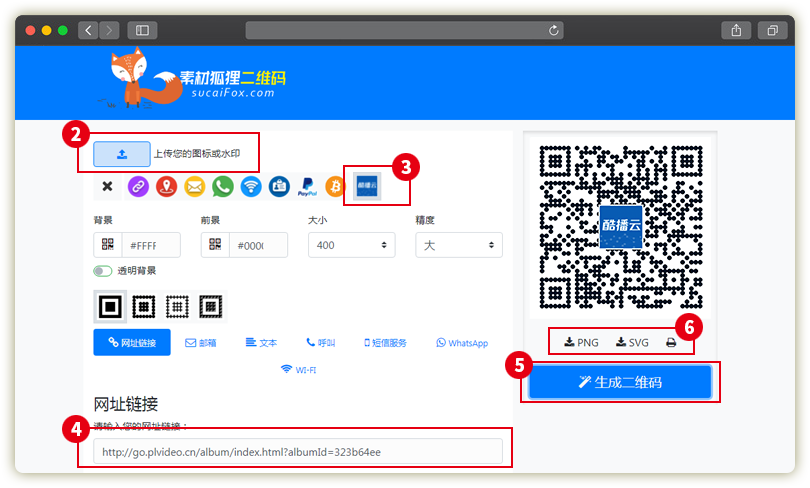
Task: Toggle the 透明背景 transparent background switch
Action: pos(102,271)
